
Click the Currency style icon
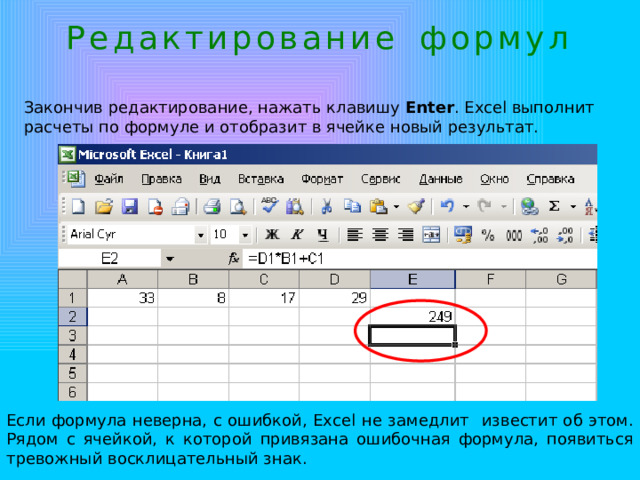coord(463,235)
